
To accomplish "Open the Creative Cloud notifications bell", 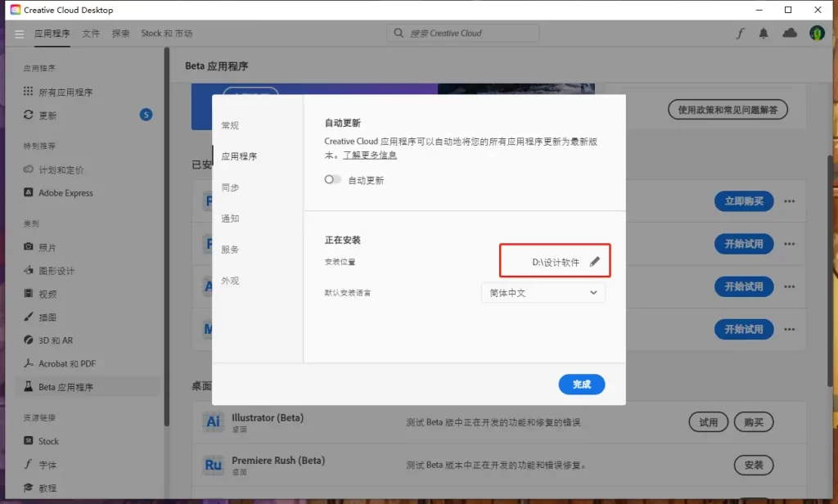I will coord(764,33).
